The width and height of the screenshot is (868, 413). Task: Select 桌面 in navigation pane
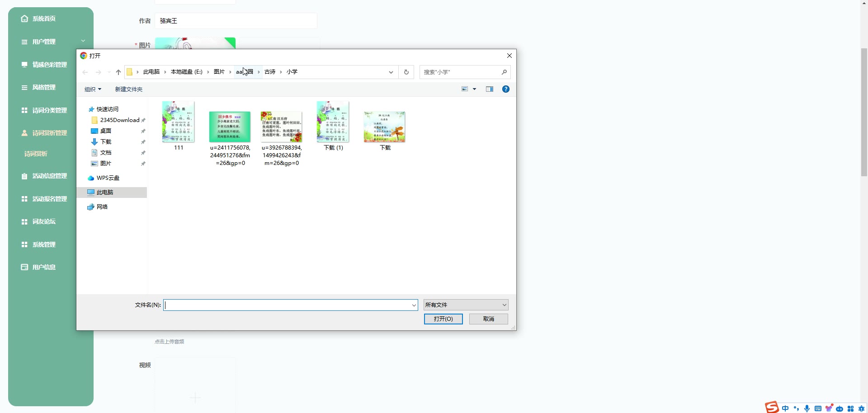click(105, 131)
